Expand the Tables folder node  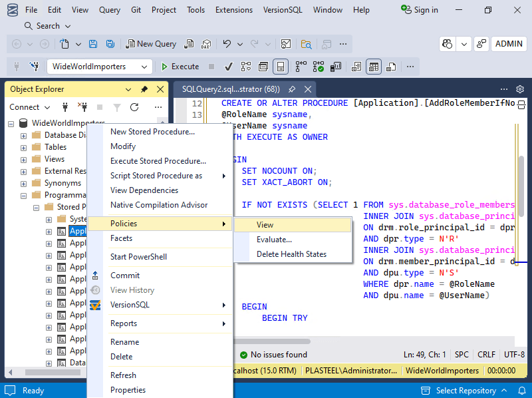point(23,148)
